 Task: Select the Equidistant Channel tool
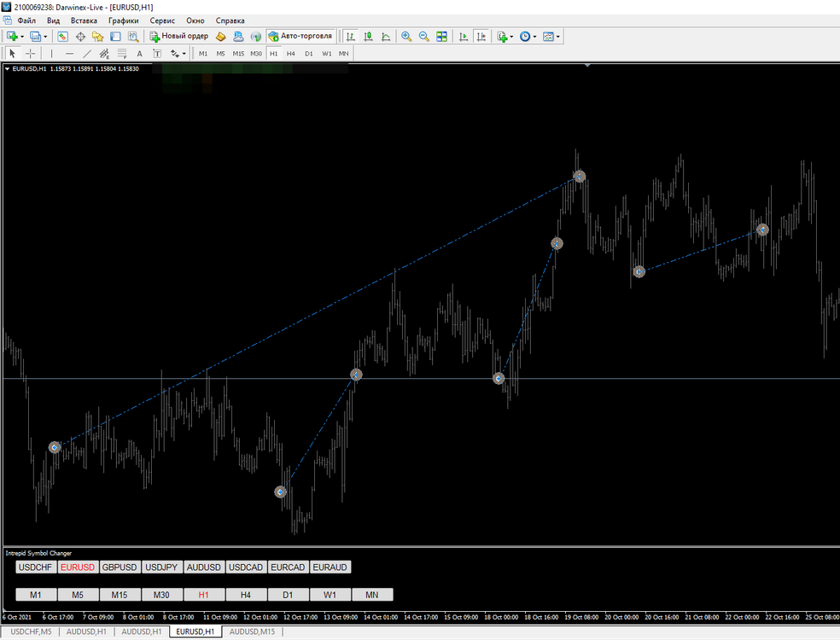[x=104, y=54]
